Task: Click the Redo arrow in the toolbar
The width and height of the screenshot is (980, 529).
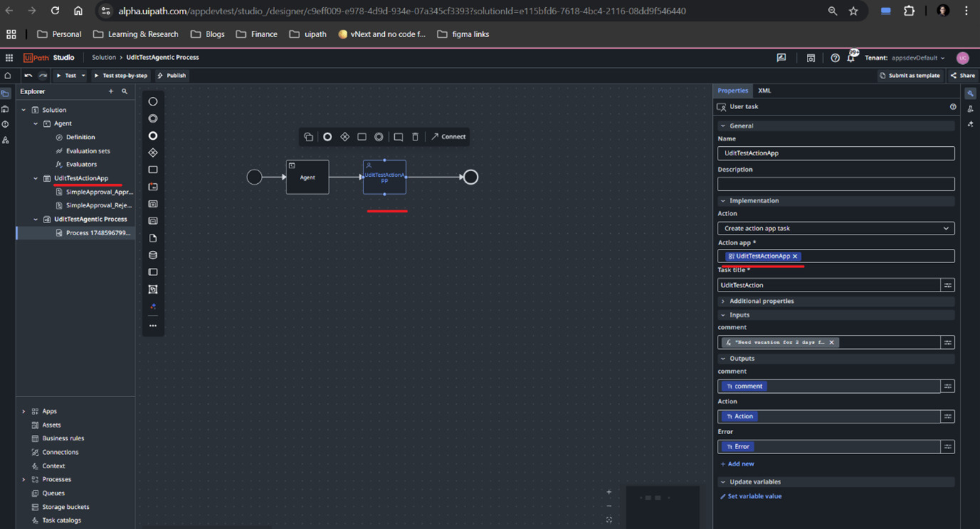Action: coord(43,76)
